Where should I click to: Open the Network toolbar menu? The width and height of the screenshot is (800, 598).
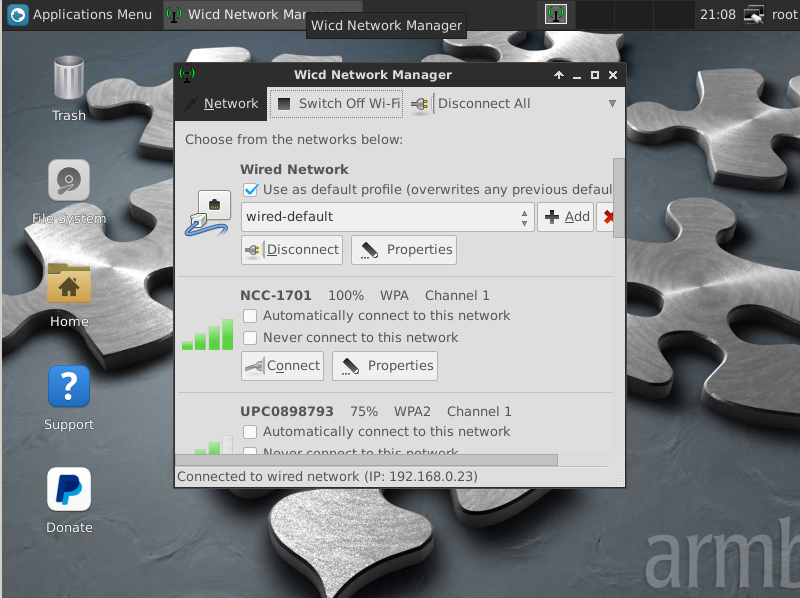pos(221,104)
